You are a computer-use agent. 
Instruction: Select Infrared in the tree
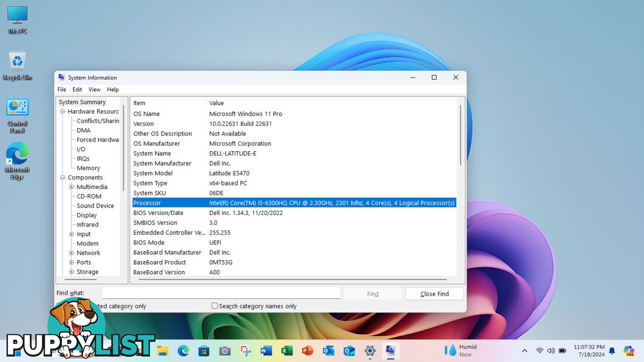tap(88, 225)
